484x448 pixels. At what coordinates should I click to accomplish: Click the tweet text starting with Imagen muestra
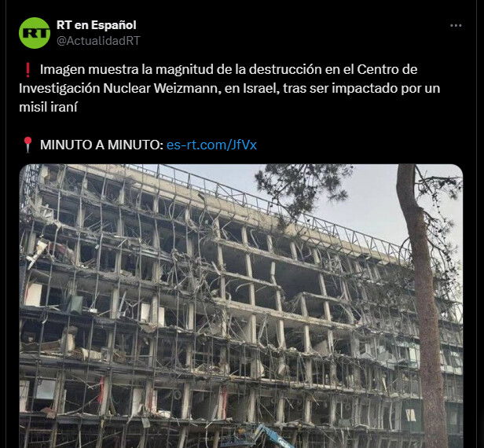pos(229,88)
